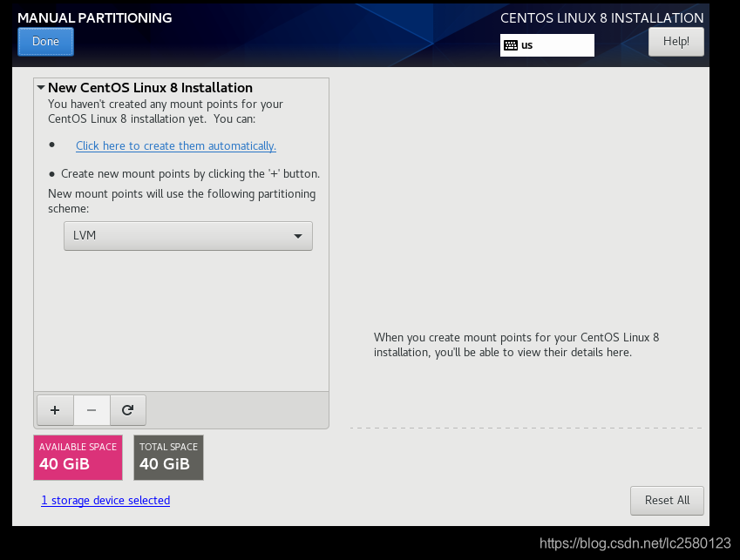Click the AVAILABLE SPACE 40 GiB box

[x=78, y=458]
